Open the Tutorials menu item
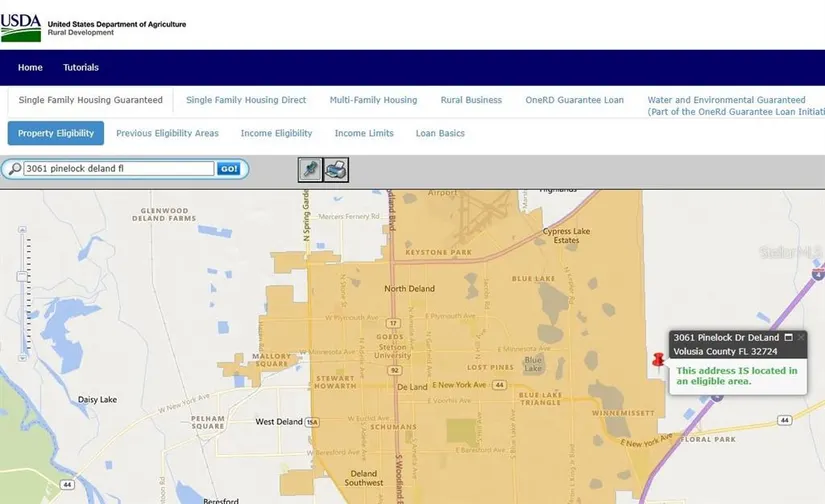This screenshot has width=825, height=504. coord(81,68)
